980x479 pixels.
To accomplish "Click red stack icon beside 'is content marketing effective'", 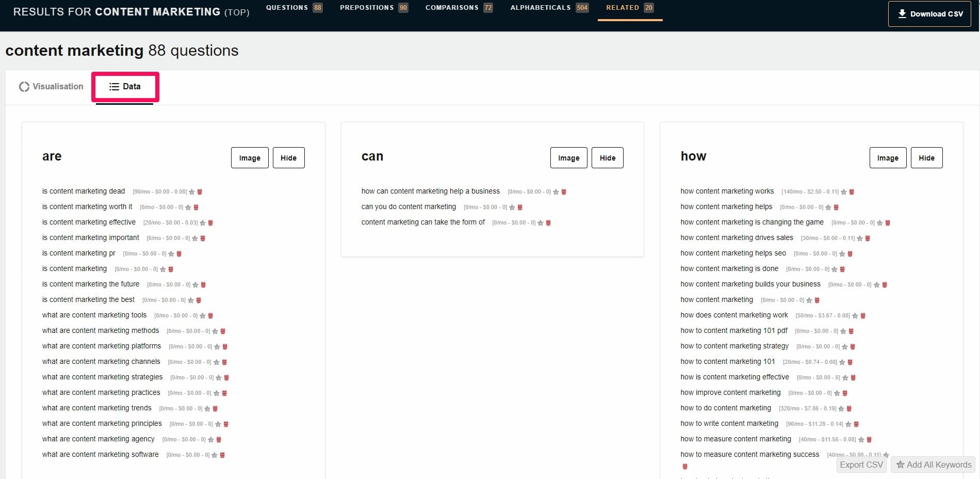I will (210, 223).
